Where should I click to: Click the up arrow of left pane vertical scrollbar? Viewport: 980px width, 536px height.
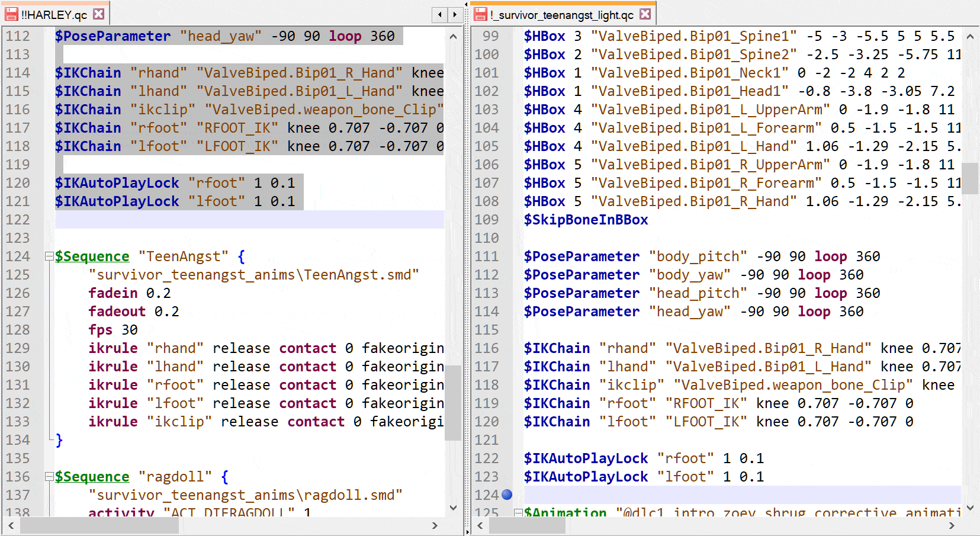pyautogui.click(x=453, y=36)
